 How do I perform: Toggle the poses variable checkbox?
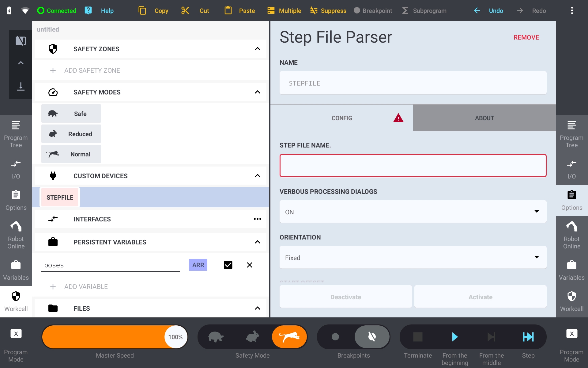point(228,265)
